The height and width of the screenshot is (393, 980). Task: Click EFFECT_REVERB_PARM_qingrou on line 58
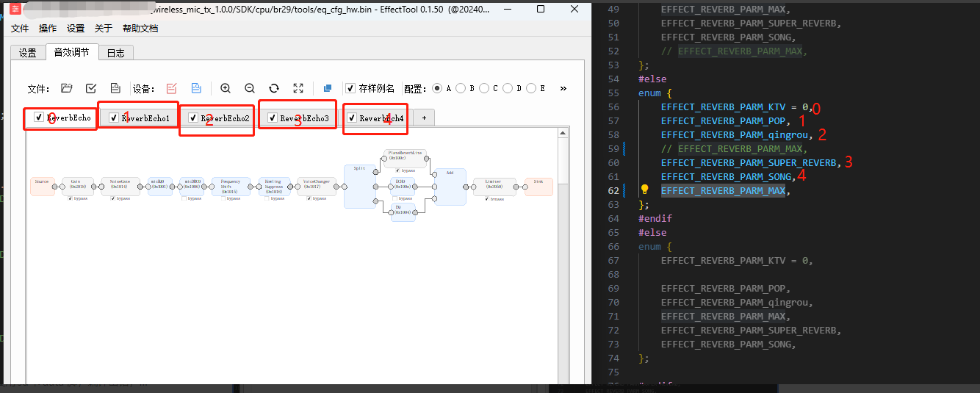[735, 134]
